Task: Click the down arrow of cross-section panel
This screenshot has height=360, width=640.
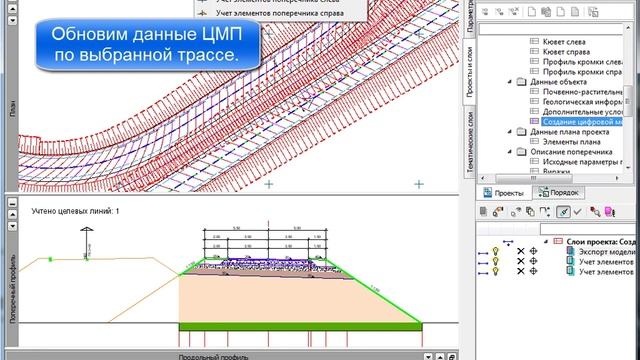Action: pos(13,226)
